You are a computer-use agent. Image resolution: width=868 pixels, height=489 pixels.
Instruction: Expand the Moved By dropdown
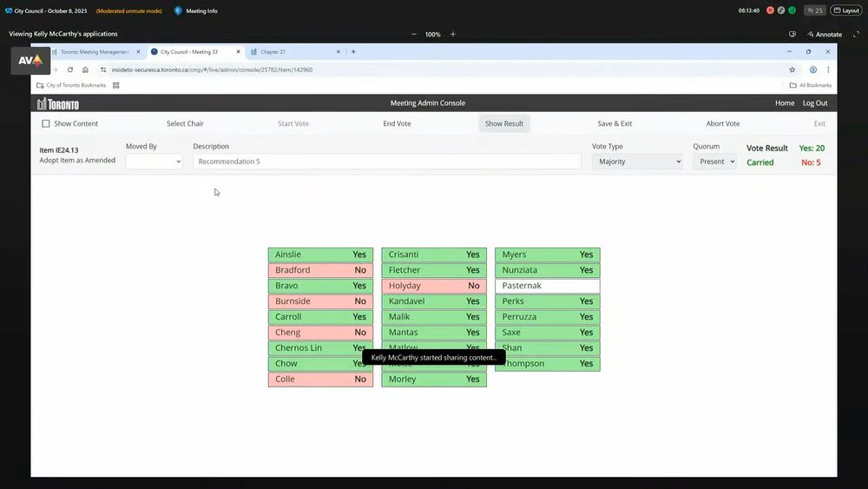pos(154,162)
